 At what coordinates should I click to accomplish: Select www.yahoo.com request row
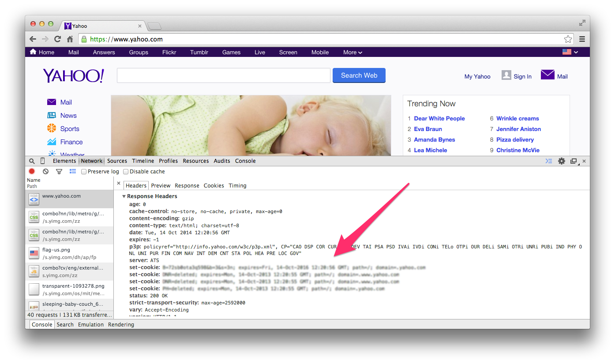(x=69, y=199)
